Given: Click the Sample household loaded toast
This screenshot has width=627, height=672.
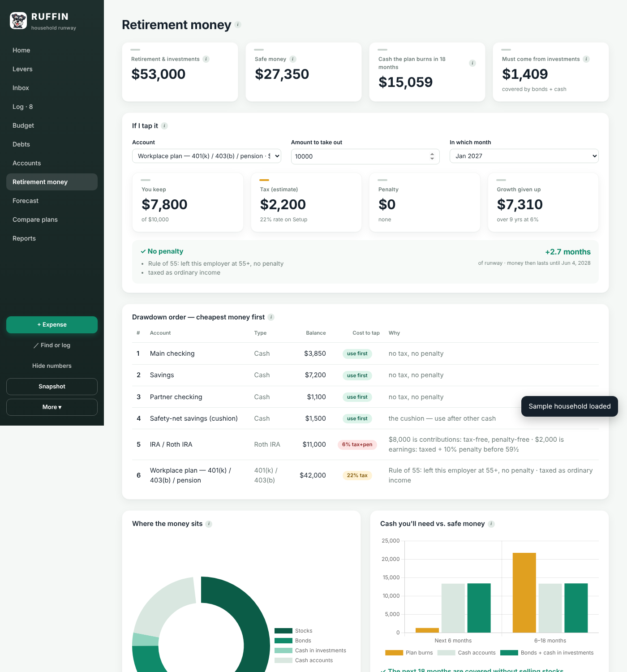Looking at the screenshot, I should [570, 406].
